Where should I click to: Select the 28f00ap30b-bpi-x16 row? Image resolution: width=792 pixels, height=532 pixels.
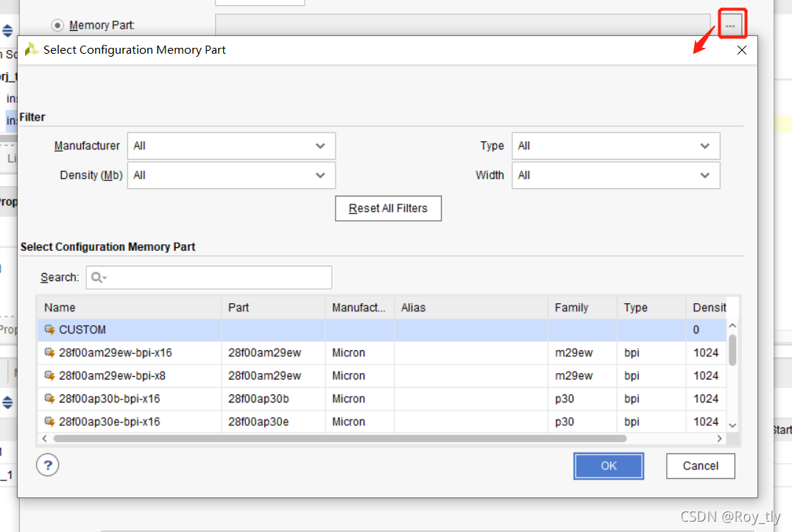pyautogui.click(x=382, y=399)
